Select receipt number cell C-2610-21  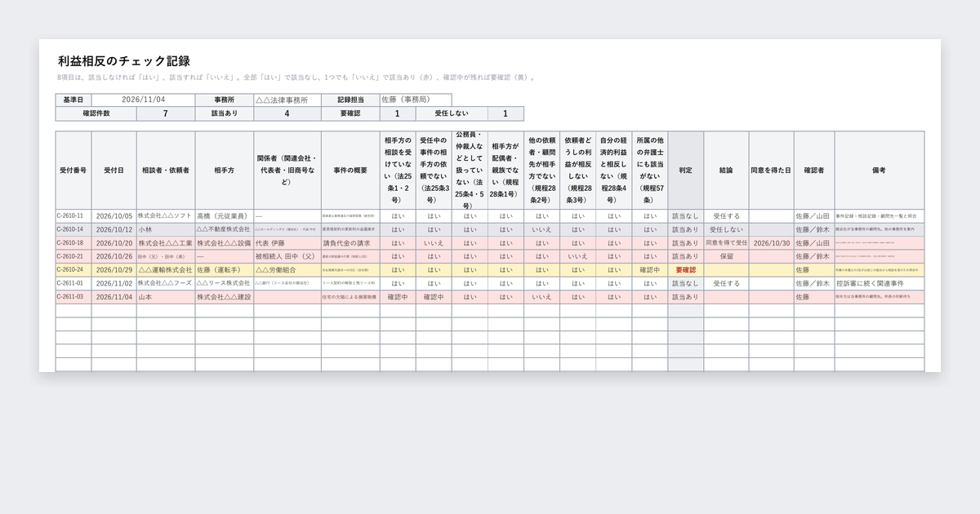pos(73,256)
